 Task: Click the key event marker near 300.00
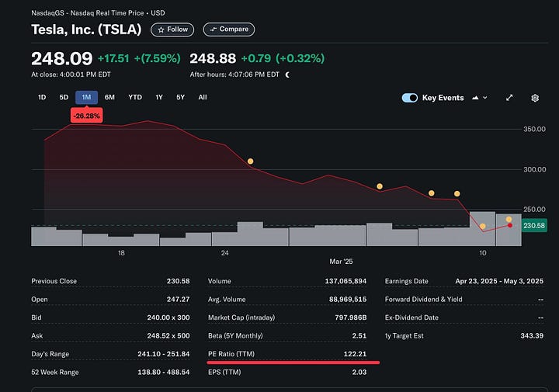point(251,161)
